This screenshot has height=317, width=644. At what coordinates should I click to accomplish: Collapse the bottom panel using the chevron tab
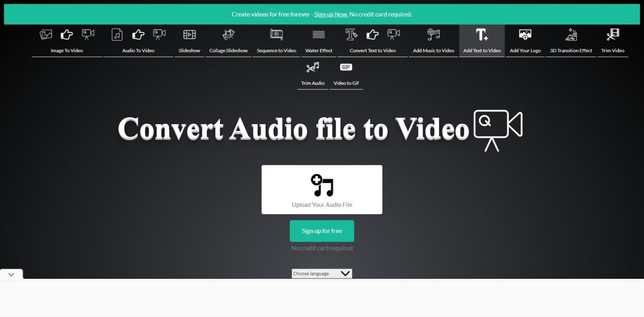pos(11,274)
